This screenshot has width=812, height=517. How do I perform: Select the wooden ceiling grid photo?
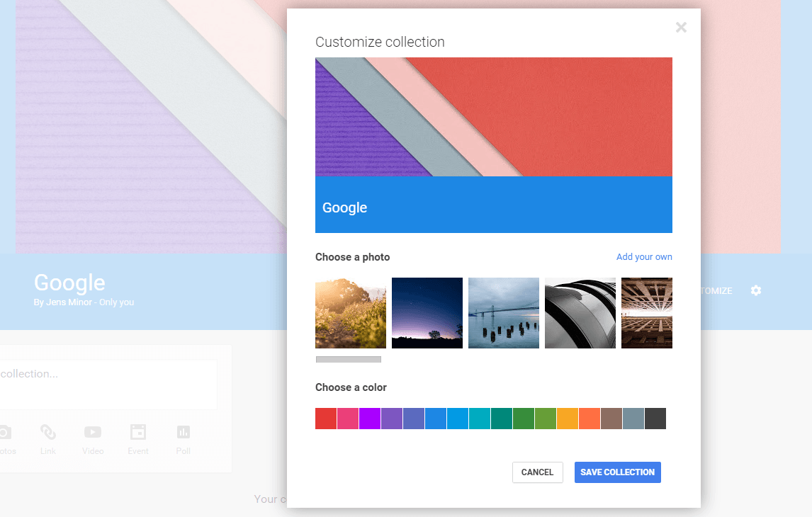[x=646, y=313]
